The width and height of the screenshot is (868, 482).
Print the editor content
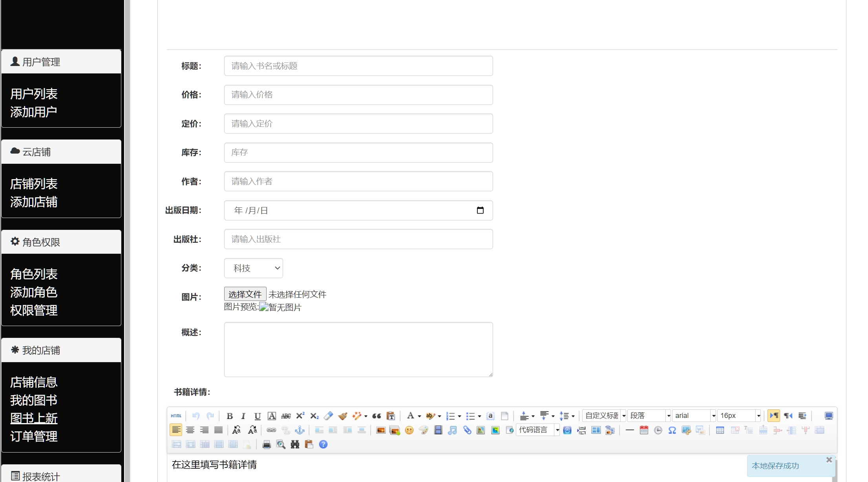[267, 444]
